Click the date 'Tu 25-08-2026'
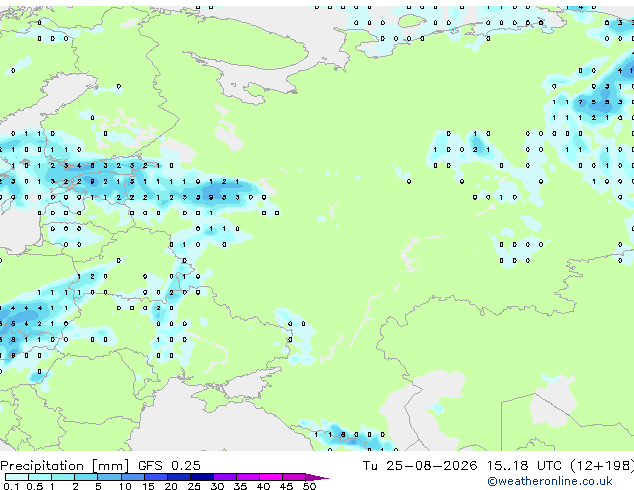This screenshot has height=490, width=634. pyautogui.click(x=420, y=466)
